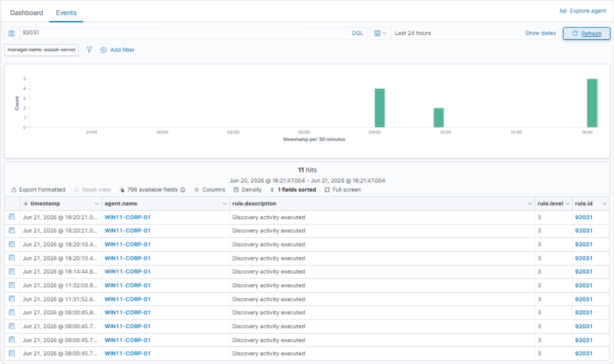Toggle timestamp sort direction arrow
Image resolution: width=614 pixels, height=364 pixels.
(x=26, y=203)
